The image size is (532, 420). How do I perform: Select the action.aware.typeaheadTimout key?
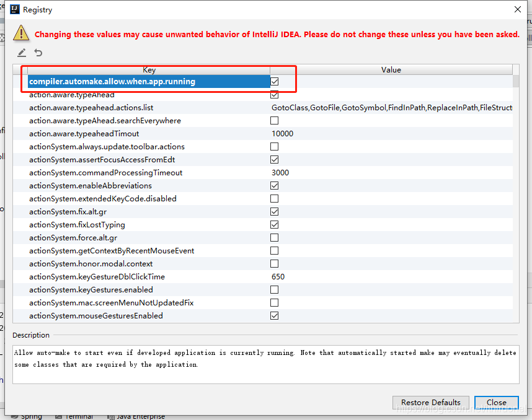[x=84, y=134]
